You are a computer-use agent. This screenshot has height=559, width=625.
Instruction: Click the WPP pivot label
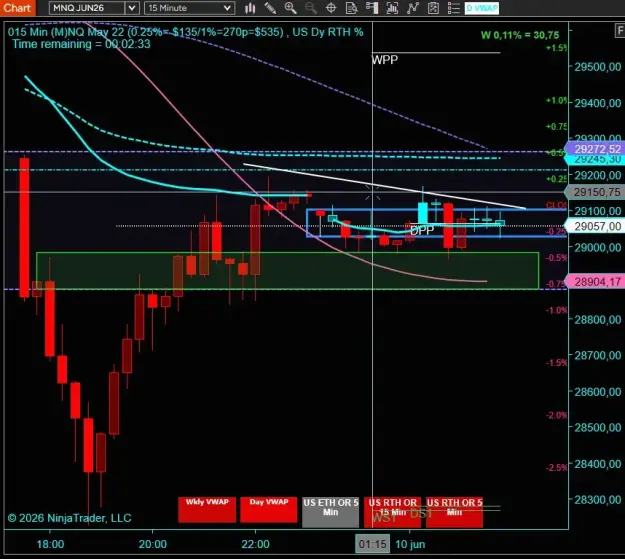(x=385, y=60)
